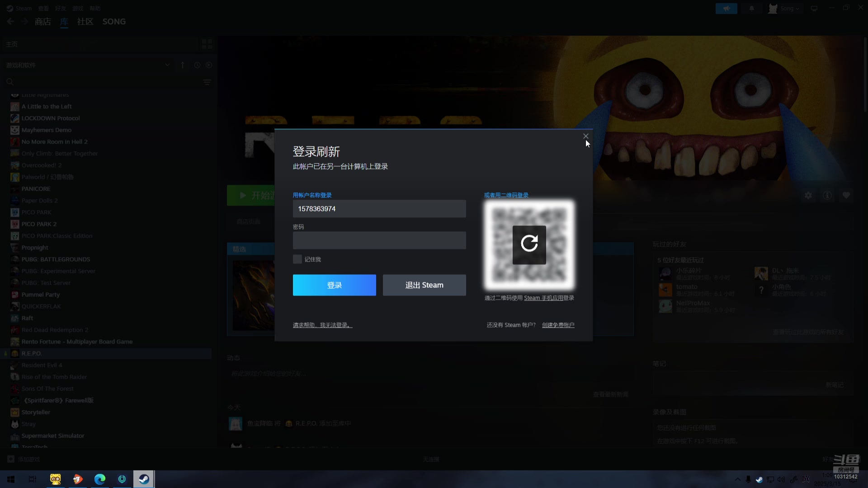Close the 登录刷新 dialog with X

coord(585,136)
